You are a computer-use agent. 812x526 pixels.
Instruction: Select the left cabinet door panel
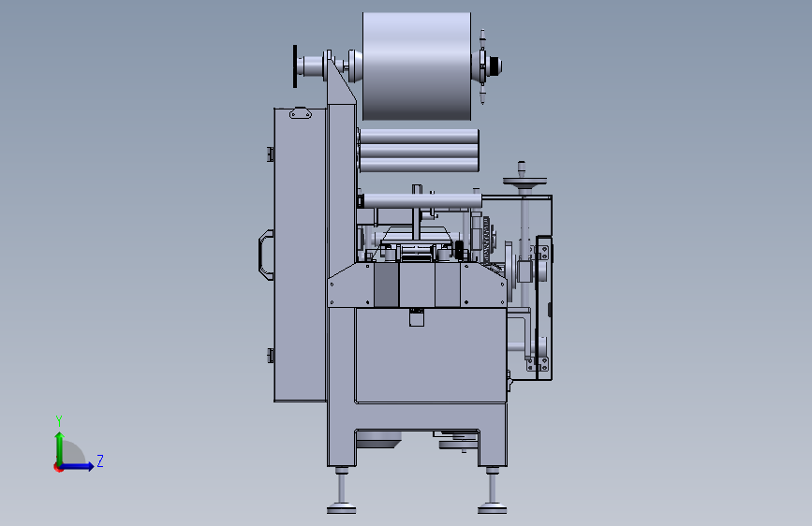click(x=300, y=255)
